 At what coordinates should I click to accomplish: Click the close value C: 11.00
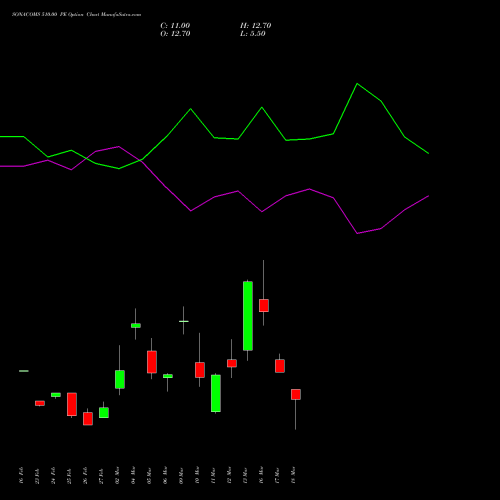175,26
